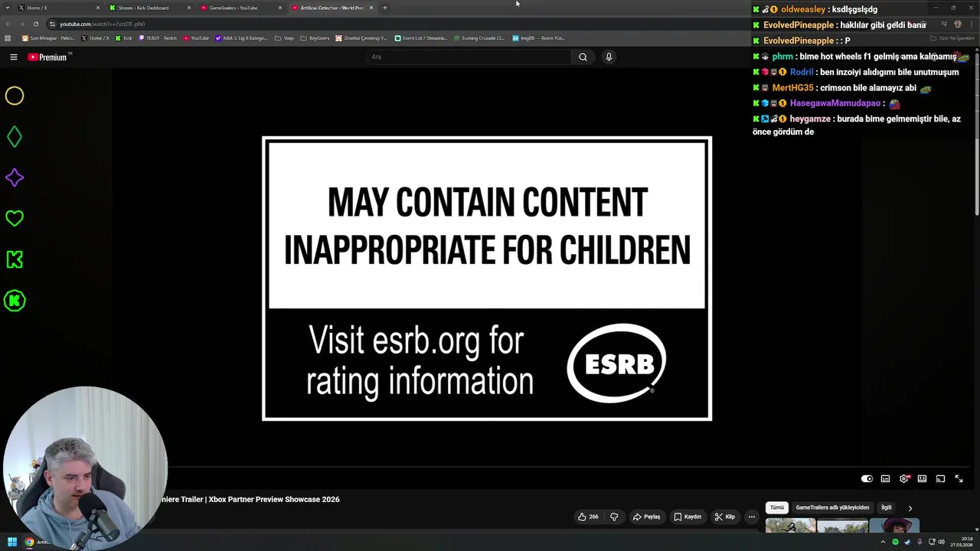The height and width of the screenshot is (551, 980).
Task: Go back with the browser back arrow
Action: pyautogui.click(x=8, y=24)
